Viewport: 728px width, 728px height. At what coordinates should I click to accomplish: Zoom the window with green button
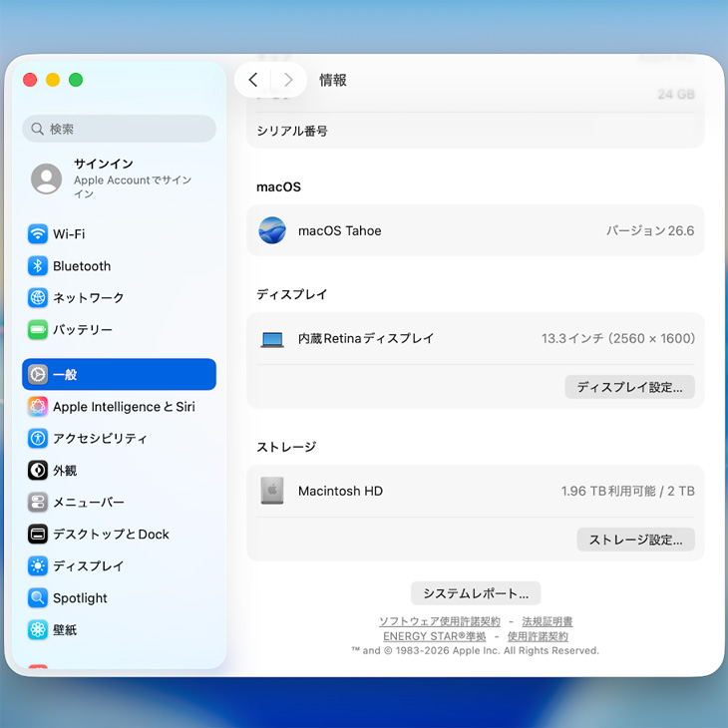point(76,80)
